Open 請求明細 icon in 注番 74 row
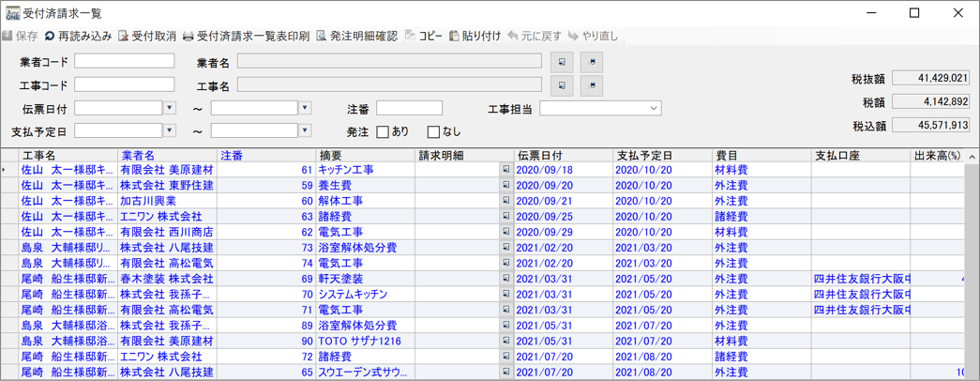Screen dimensions: 980x381 coord(506,264)
